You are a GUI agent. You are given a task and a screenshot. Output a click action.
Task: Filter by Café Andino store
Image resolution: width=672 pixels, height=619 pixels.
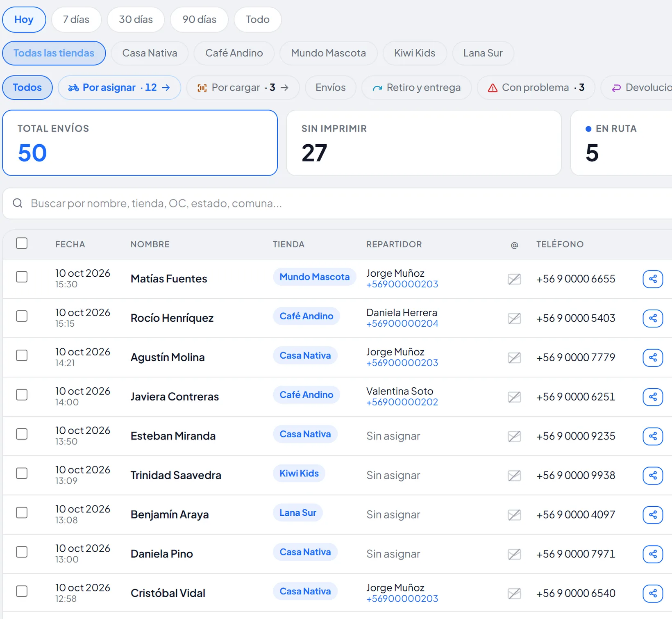pos(234,53)
